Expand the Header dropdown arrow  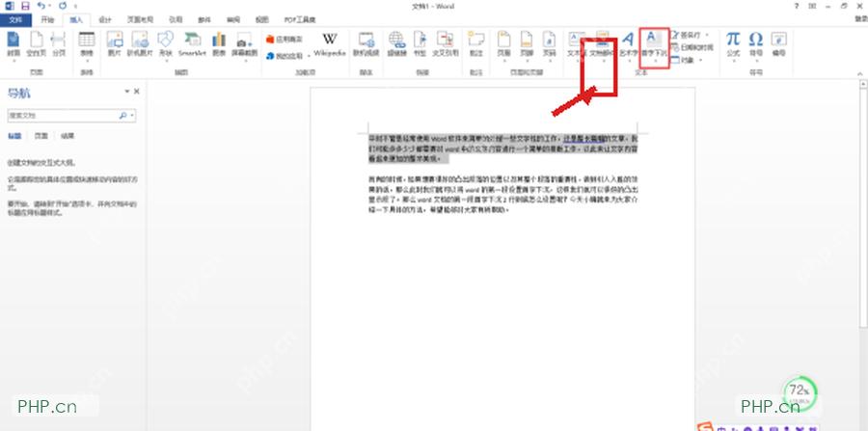(503, 61)
